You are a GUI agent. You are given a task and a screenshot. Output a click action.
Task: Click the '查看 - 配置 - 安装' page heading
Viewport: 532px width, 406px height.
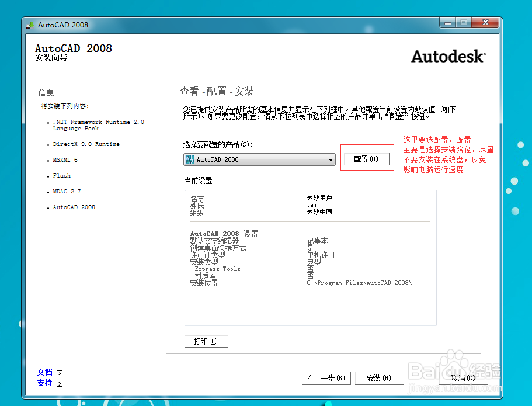tap(217, 91)
